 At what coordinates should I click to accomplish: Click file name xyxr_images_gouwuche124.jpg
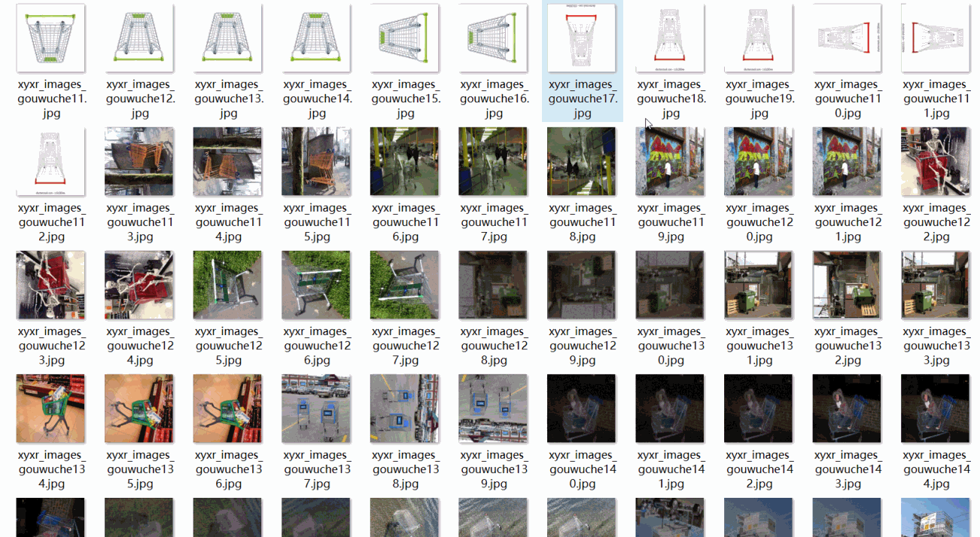pos(139,346)
